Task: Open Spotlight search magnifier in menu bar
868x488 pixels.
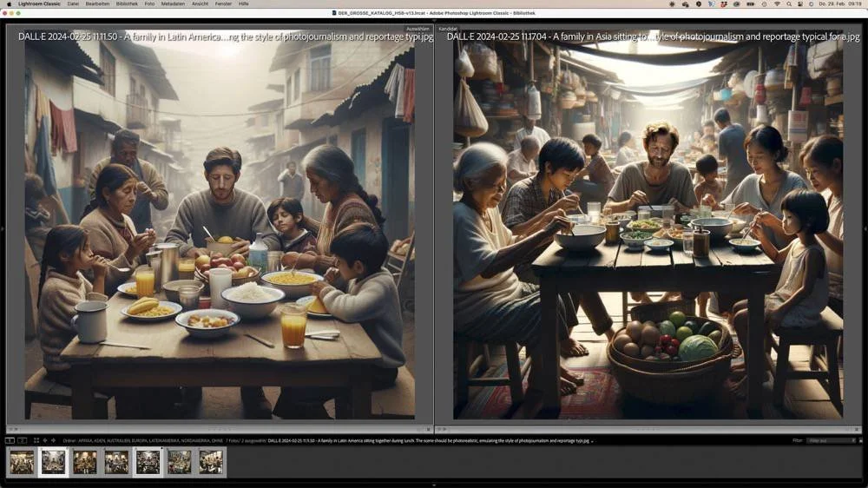Action: click(789, 3)
